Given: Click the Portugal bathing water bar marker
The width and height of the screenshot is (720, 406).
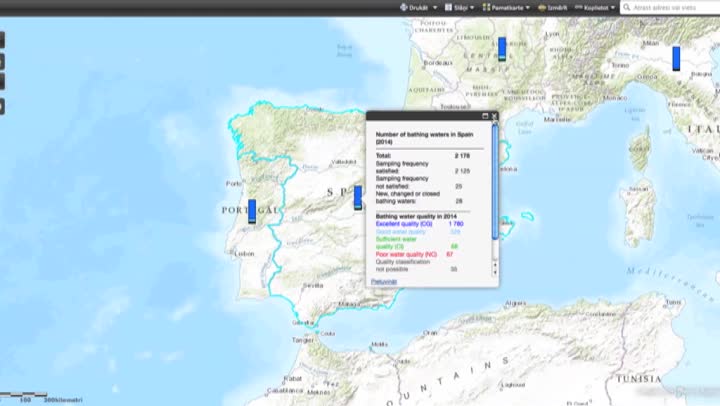Looking at the screenshot, I should pyautogui.click(x=252, y=211).
